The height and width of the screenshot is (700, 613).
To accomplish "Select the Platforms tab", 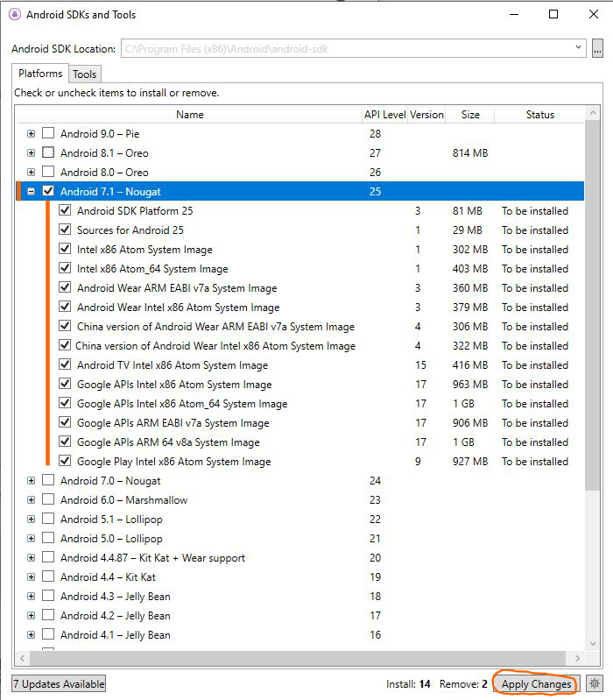I will (40, 74).
